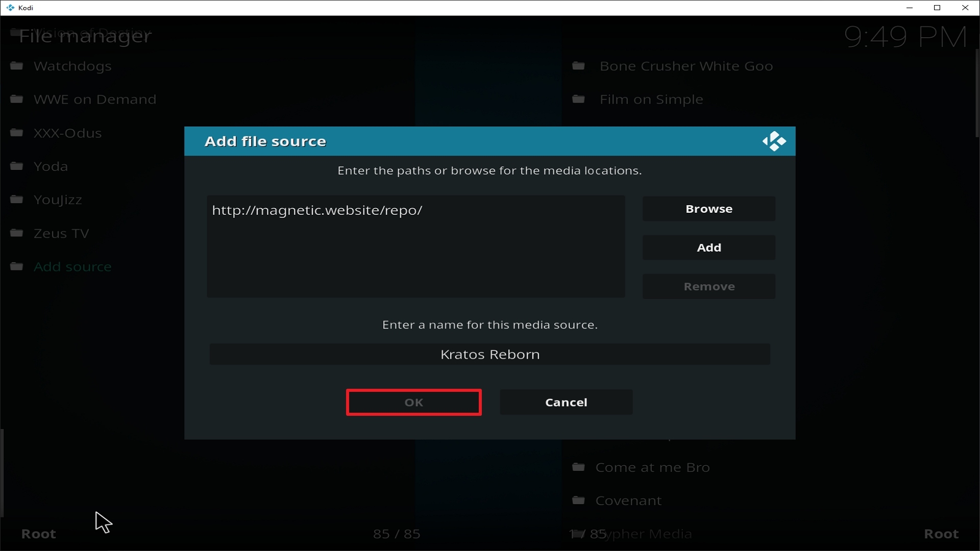Confirm the file source with OK
This screenshot has height=551, width=980.
pyautogui.click(x=413, y=403)
